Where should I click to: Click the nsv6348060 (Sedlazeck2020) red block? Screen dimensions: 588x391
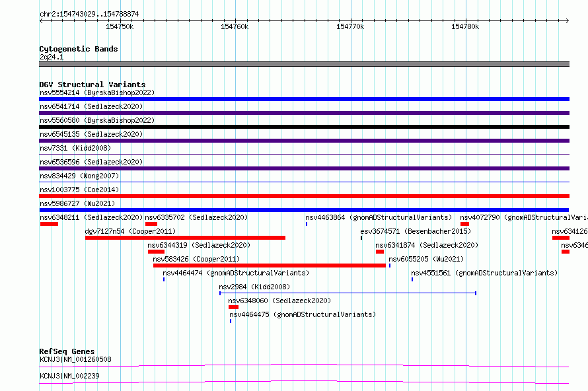(233, 307)
